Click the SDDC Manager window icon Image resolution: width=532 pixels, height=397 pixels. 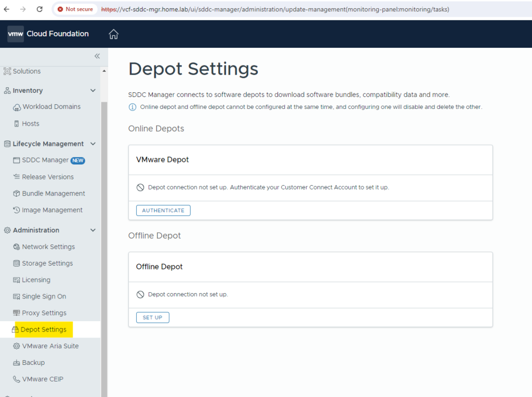16,160
